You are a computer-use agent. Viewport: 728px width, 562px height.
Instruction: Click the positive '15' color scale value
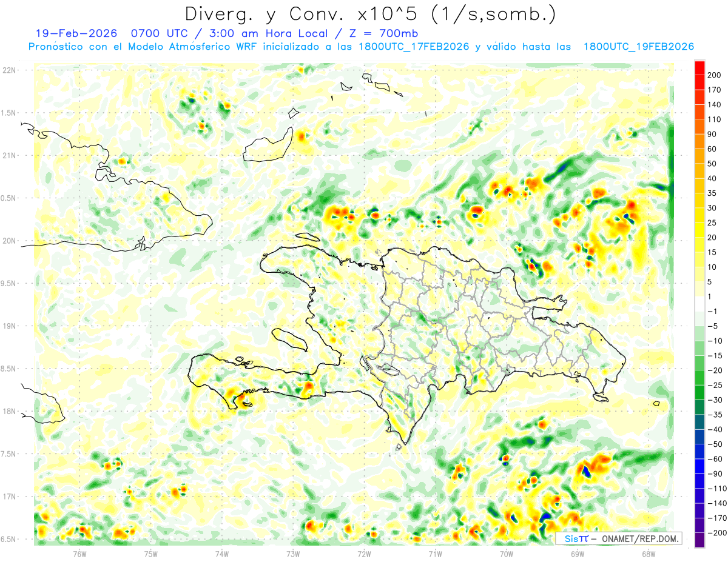[x=713, y=252]
